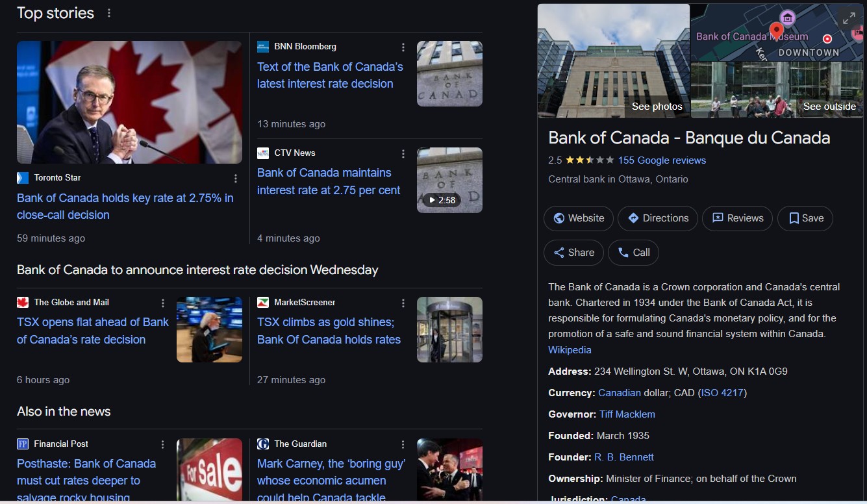
Task: Click the '13 minutes ago' timestamp
Action: tap(291, 124)
